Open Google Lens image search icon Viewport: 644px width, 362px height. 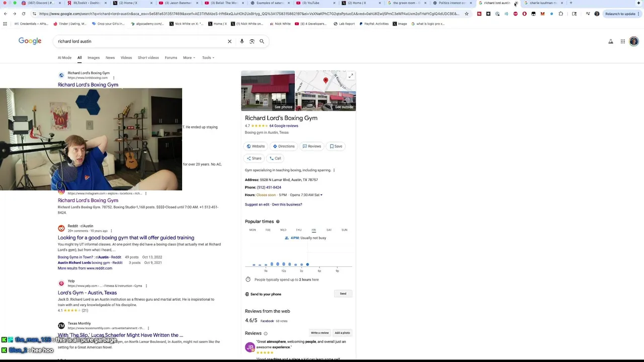tap(252, 41)
